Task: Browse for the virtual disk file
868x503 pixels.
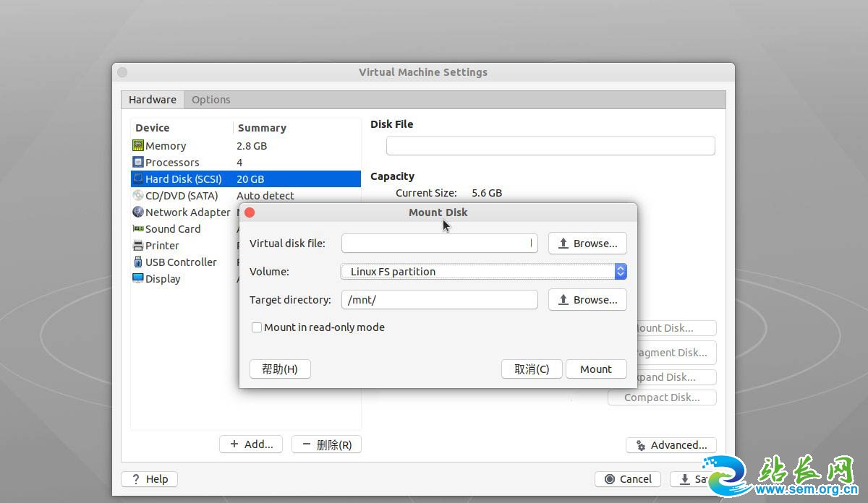Action: (x=587, y=244)
